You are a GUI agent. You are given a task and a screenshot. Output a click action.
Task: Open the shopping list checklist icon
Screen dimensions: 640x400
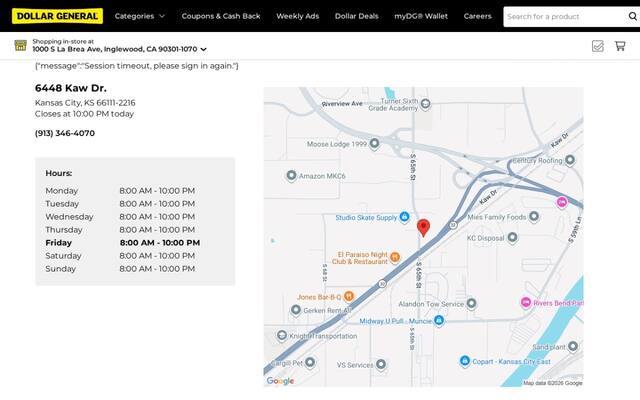tap(598, 46)
